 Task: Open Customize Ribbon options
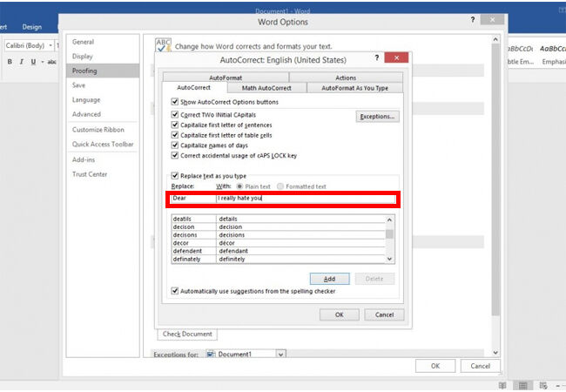[x=103, y=130]
